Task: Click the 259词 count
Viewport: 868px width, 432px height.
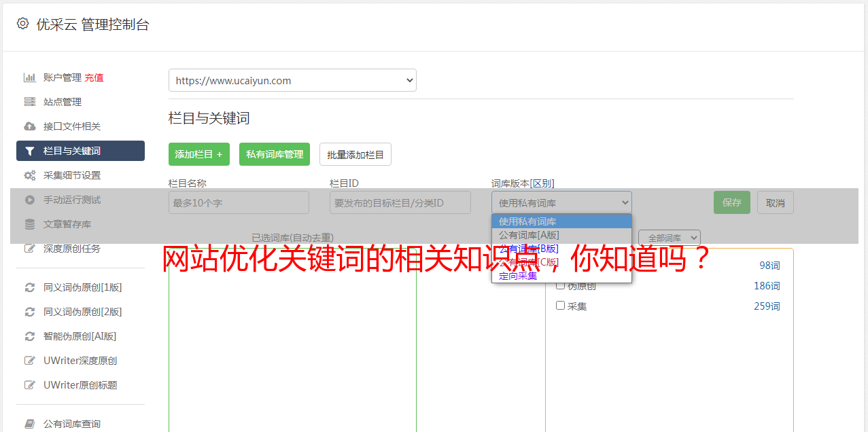Action: pos(767,306)
